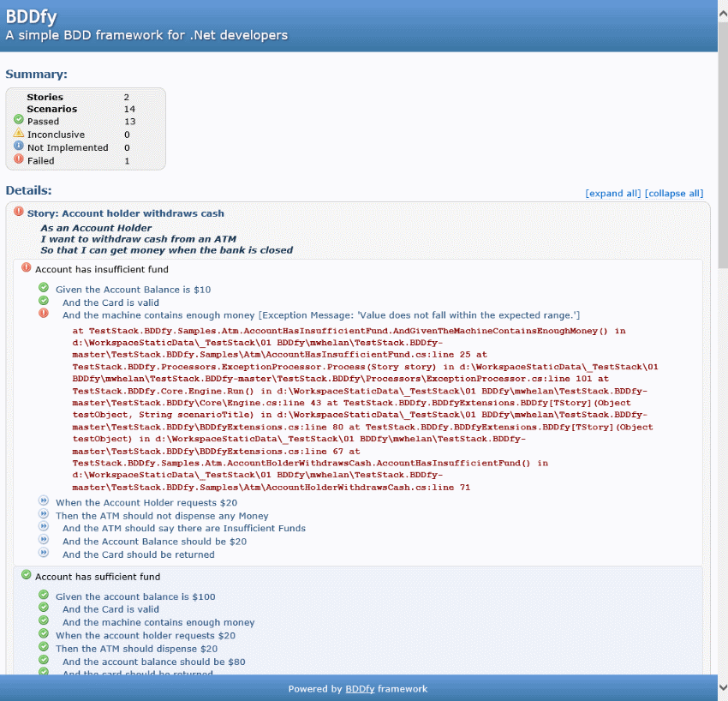Click passed icon for 'Then the ATM should dispense $20'
728x701 pixels.
coord(44,647)
